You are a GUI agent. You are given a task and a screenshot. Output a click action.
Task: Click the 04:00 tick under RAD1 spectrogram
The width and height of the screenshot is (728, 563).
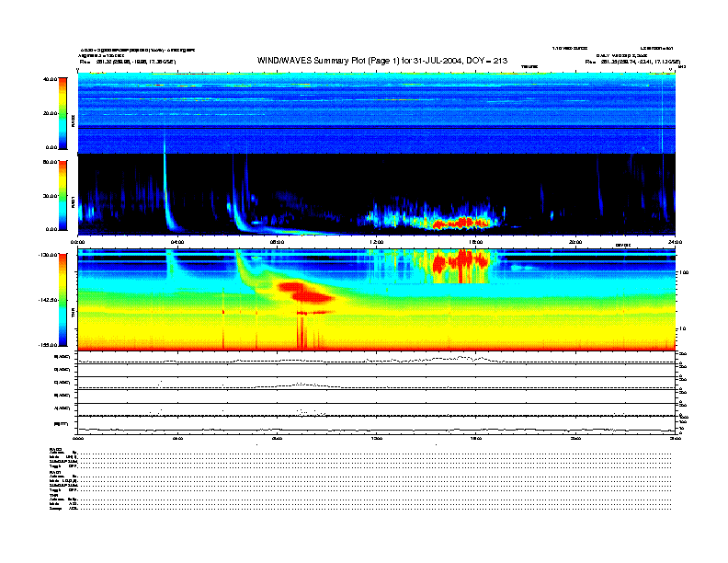pos(177,241)
